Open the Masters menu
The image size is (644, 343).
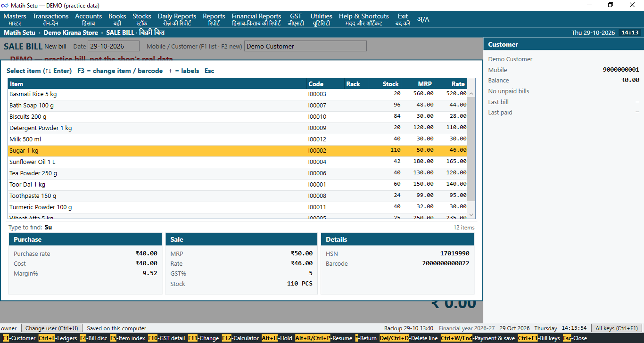tap(15, 19)
